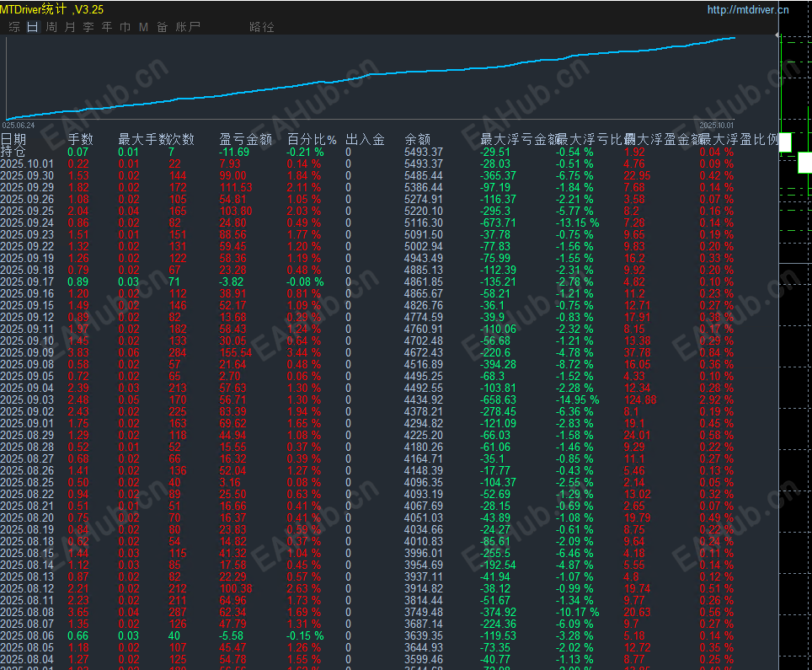The image size is (812, 670).
Task: Click the 余额 column header
Action: (416, 138)
